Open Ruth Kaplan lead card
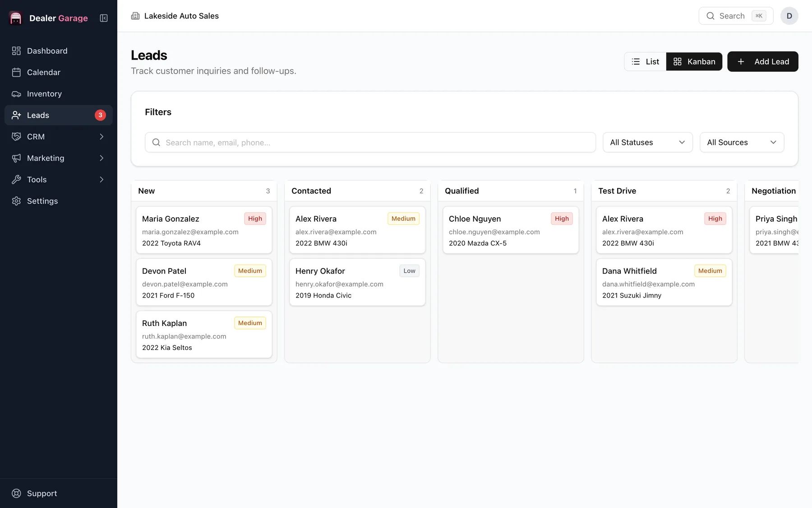The height and width of the screenshot is (508, 812). pyautogui.click(x=204, y=335)
